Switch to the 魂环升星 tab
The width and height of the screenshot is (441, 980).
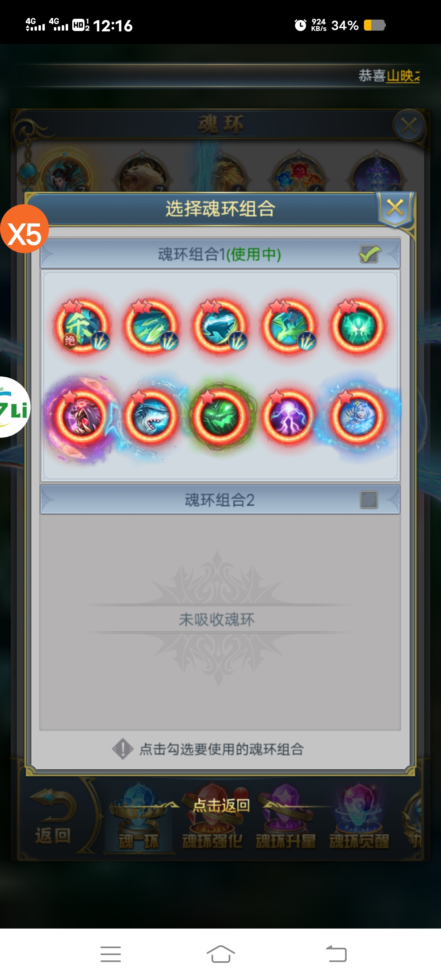tap(285, 841)
